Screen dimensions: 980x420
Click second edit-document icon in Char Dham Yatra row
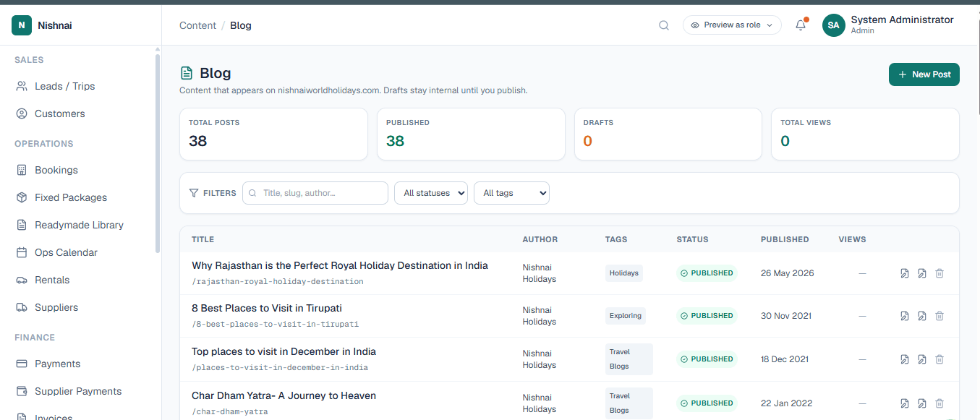coord(922,403)
